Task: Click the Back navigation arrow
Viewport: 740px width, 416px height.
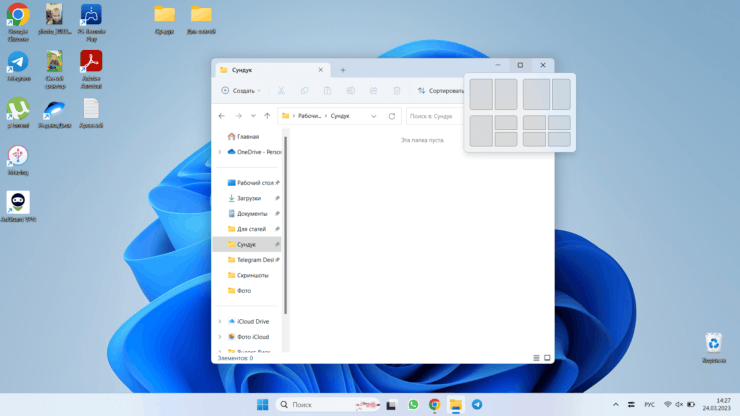Action: 224,116
